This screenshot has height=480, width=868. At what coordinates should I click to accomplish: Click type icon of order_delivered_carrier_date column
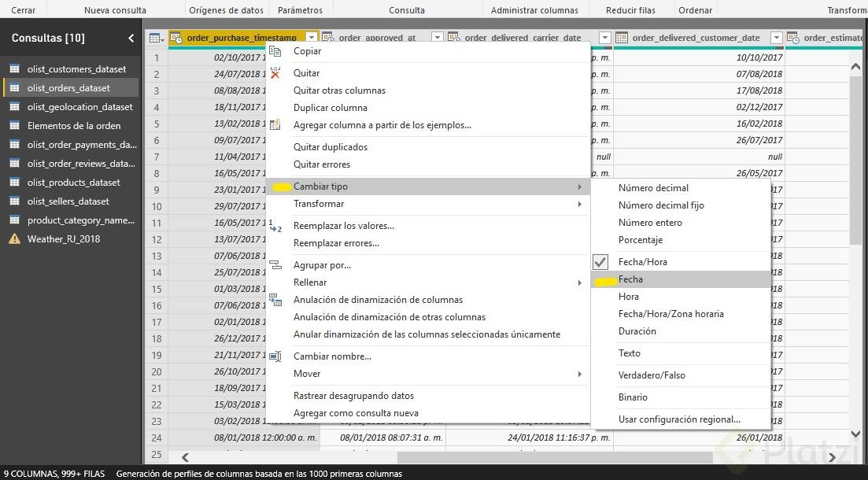(x=454, y=38)
